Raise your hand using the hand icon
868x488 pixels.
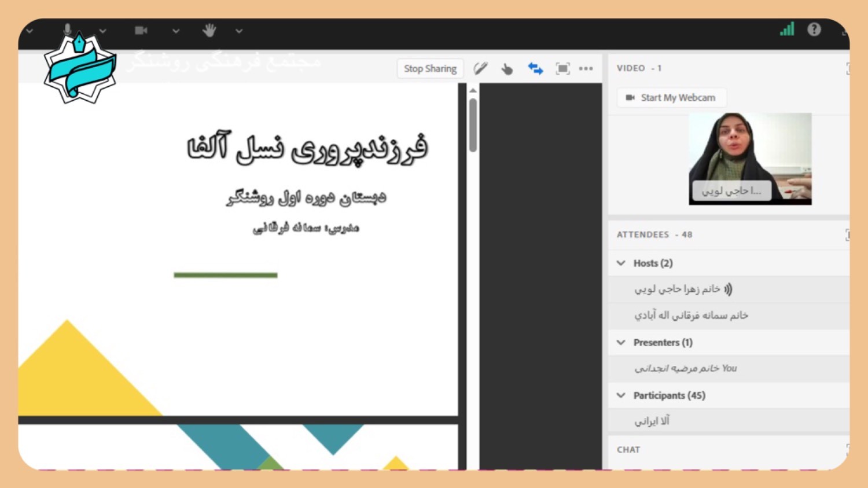pos(209,29)
